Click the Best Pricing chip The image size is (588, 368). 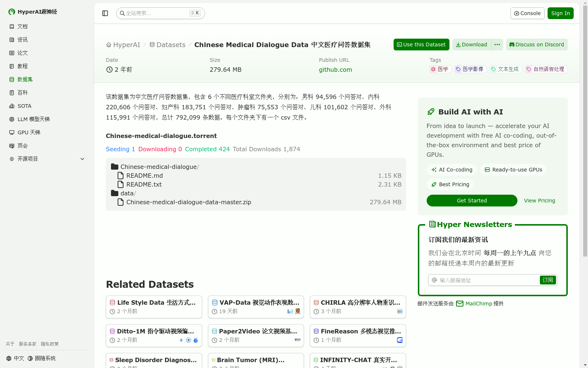click(x=450, y=184)
